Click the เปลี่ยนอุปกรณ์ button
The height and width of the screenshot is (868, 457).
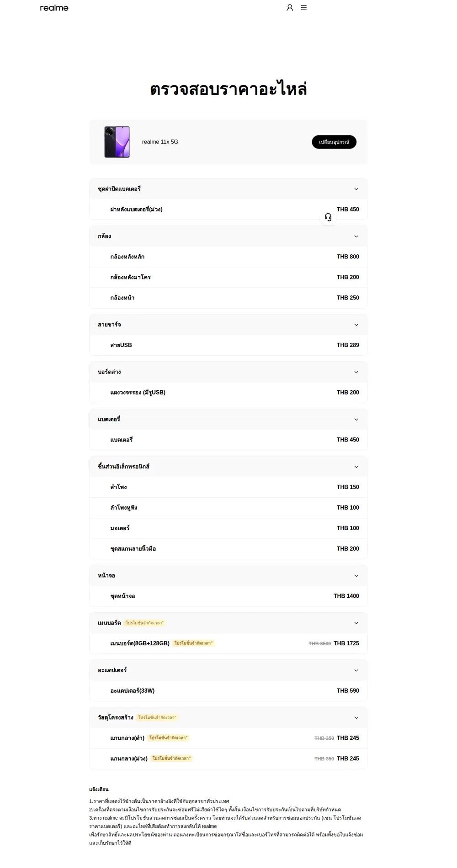(x=334, y=142)
